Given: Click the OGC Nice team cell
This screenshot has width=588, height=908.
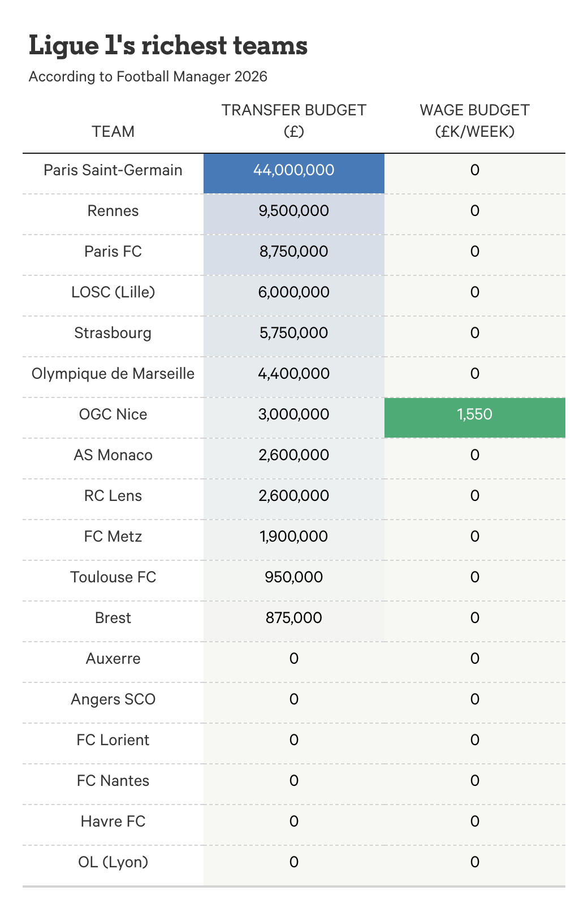Looking at the screenshot, I should point(113,414).
